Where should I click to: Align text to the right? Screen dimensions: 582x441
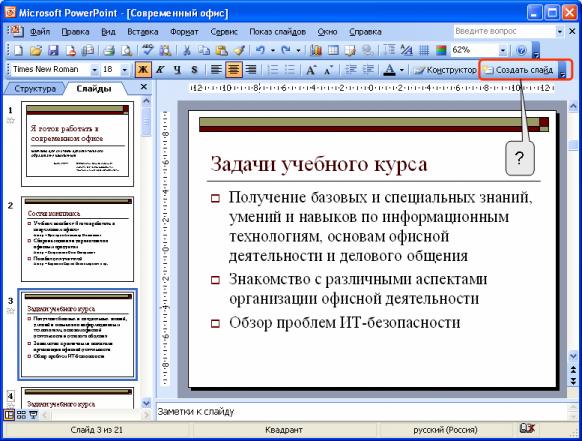pyautogui.click(x=251, y=70)
